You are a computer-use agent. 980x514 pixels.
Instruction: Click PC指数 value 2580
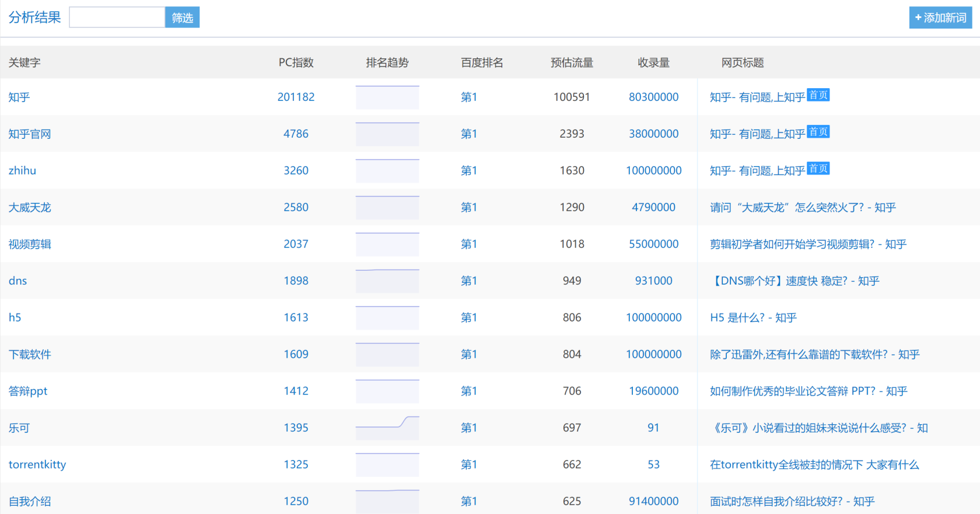point(296,207)
